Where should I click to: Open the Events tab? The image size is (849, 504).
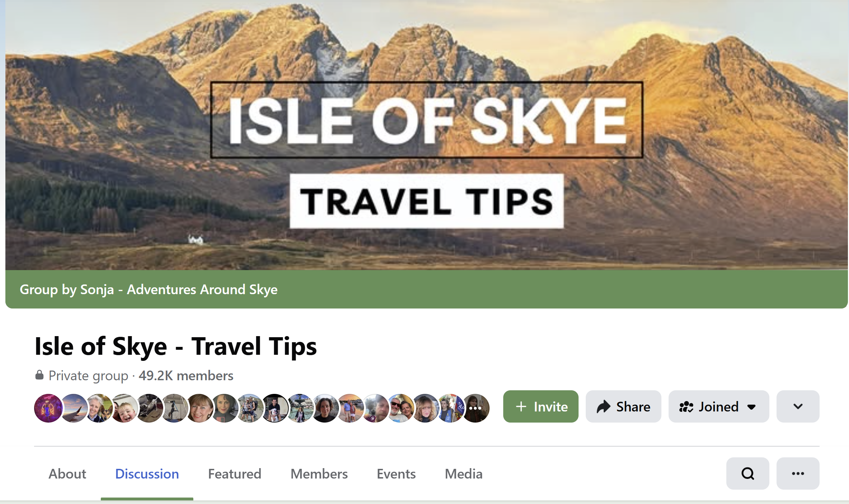click(396, 474)
